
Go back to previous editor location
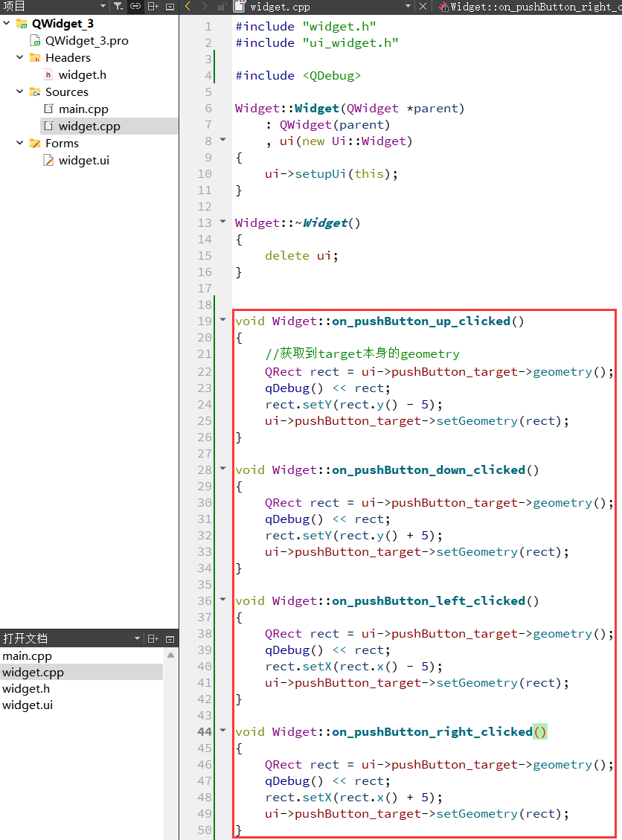[188, 7]
